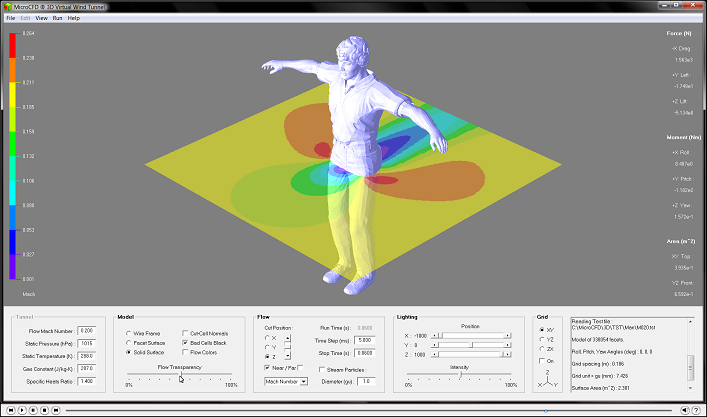
Task: Toggle Bad Cells Black checkbox
Action: coord(185,343)
